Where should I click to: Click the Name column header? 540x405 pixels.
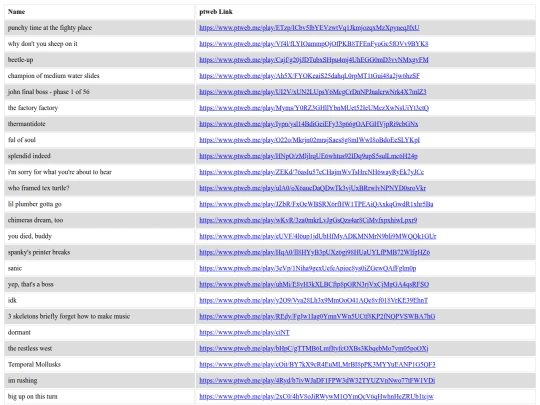(x=100, y=12)
